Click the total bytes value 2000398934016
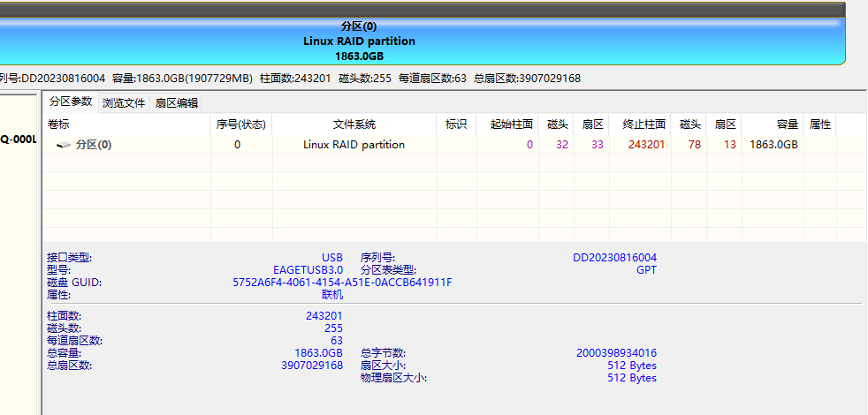Screen dimensions: 868x415 click(x=616, y=353)
